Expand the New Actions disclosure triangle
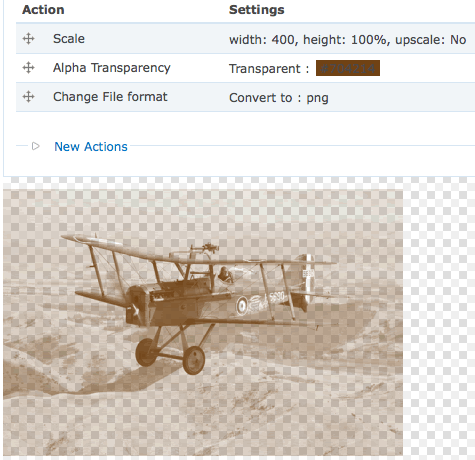 tap(36, 146)
